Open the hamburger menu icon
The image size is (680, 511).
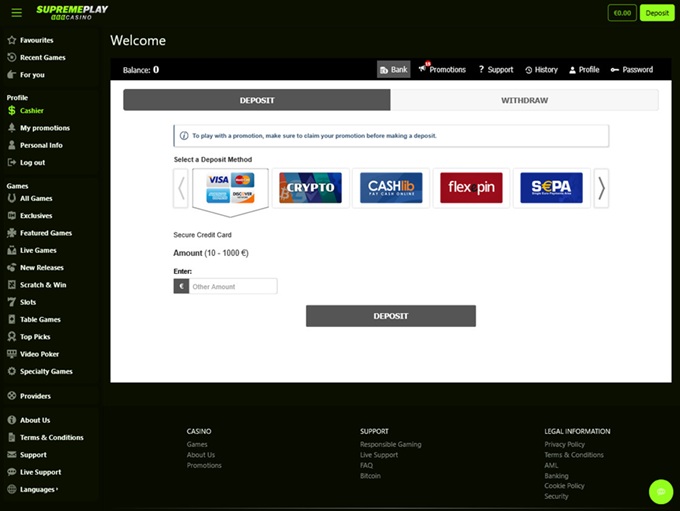[16, 13]
